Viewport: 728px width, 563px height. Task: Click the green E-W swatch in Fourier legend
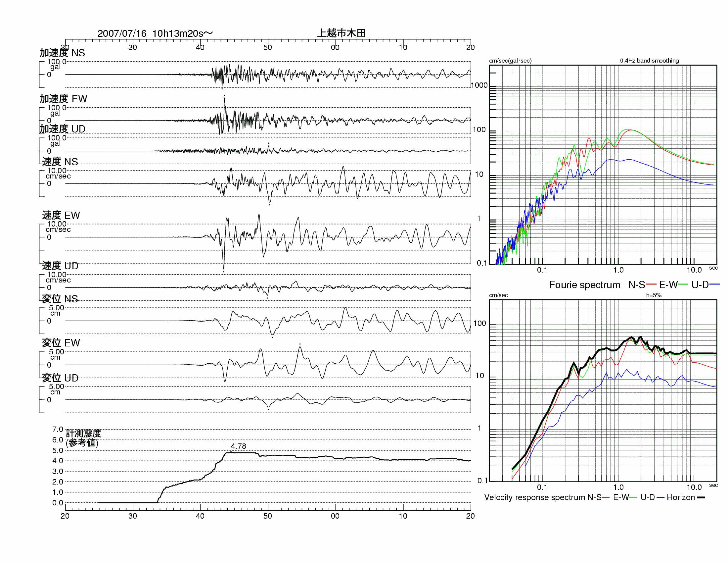[x=683, y=284]
